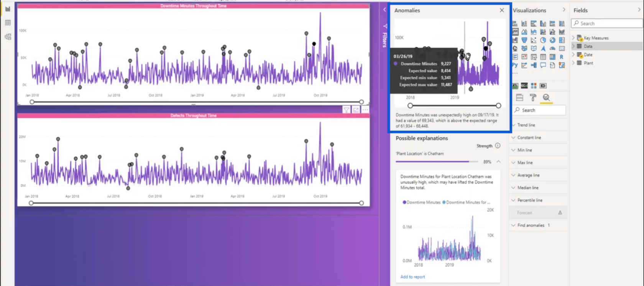Select the area chart visual
The image size is (644, 286).
524,32
